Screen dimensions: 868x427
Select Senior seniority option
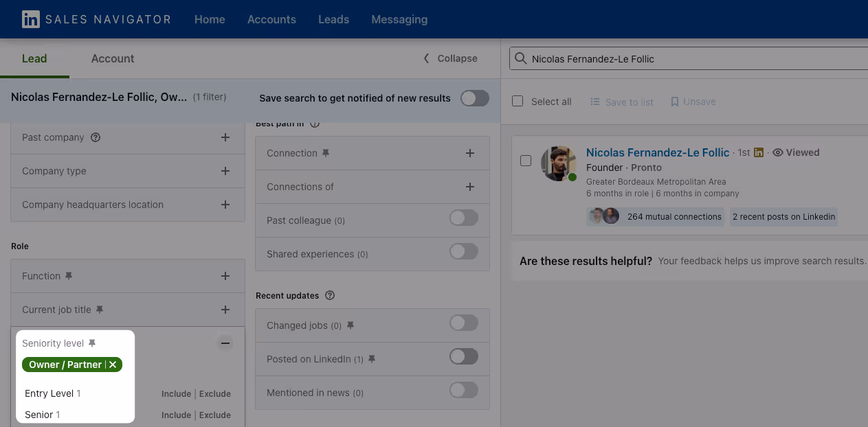43,415
